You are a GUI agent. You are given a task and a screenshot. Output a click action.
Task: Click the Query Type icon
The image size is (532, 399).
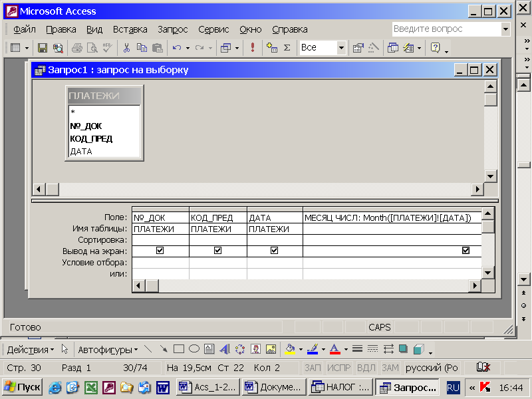225,48
